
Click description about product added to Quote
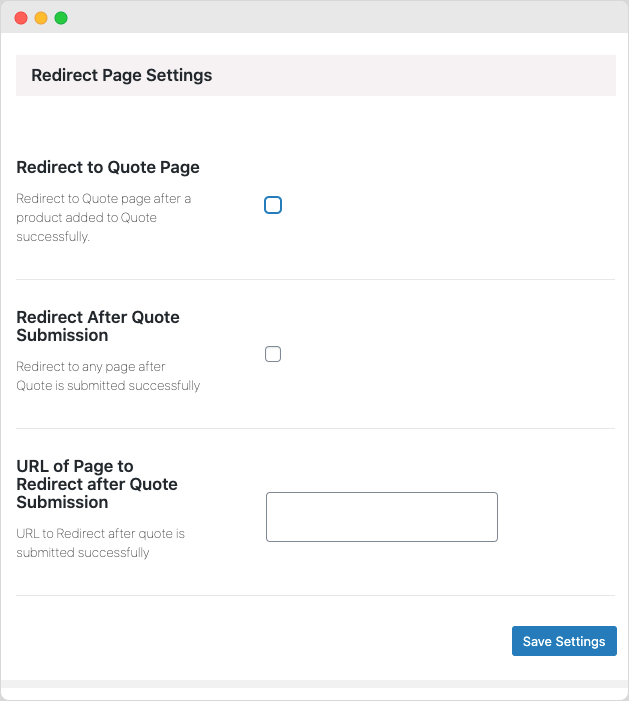coord(103,217)
